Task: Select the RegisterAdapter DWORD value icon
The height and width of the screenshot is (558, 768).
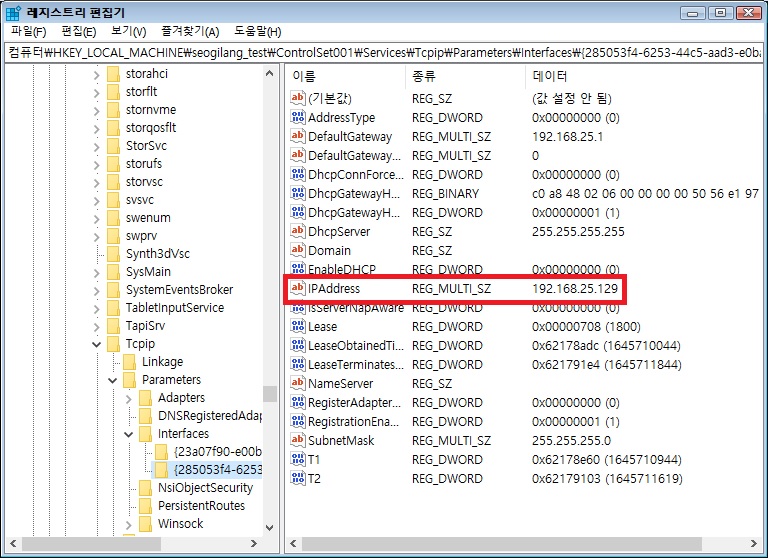Action: coord(297,402)
